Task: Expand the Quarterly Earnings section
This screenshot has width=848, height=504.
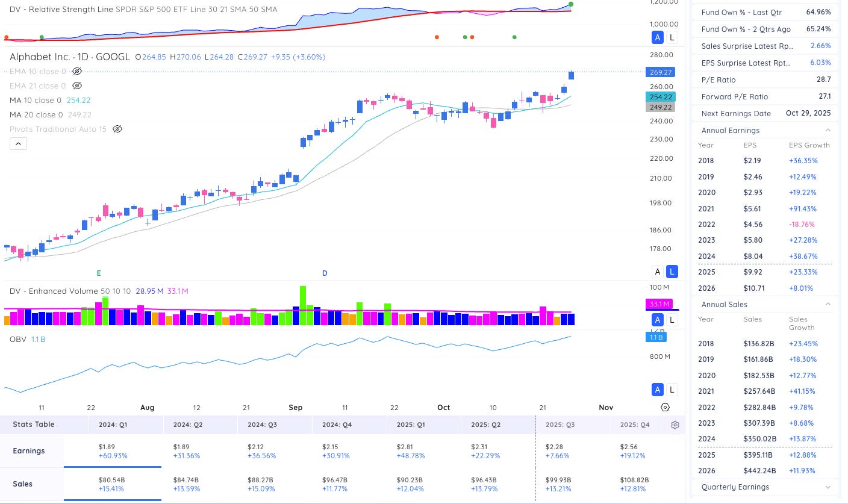Action: point(829,487)
